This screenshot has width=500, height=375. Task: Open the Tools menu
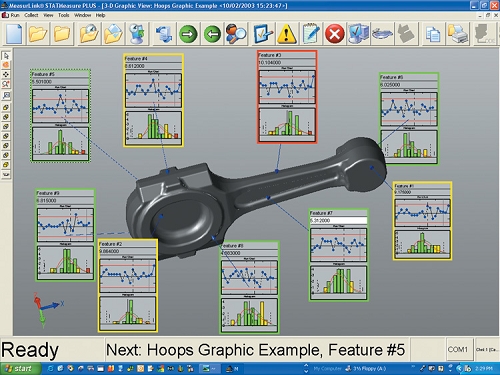64,15
